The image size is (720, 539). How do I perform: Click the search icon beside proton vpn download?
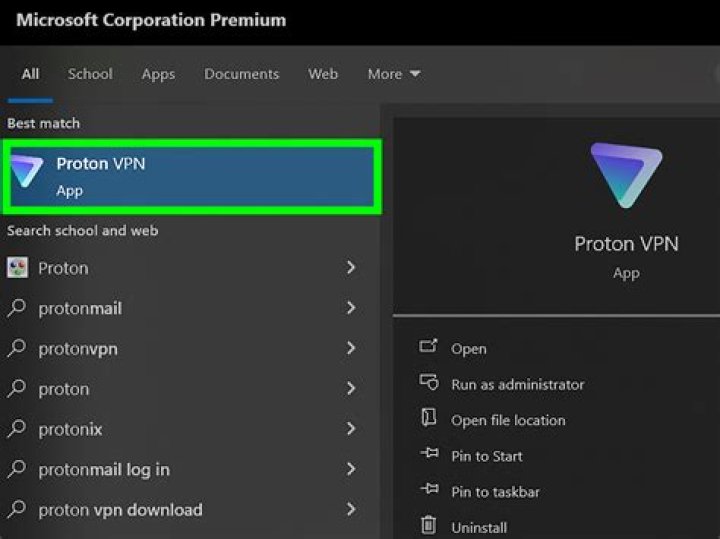pos(17,509)
